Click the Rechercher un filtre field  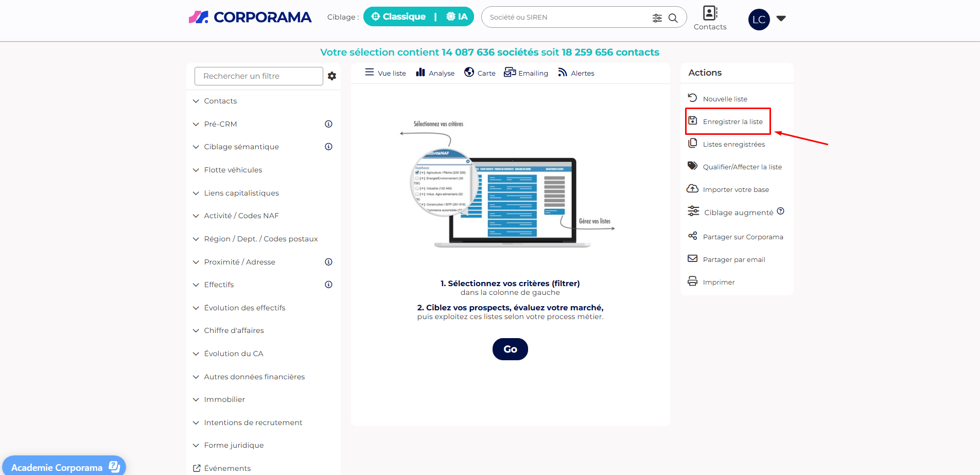(x=258, y=76)
